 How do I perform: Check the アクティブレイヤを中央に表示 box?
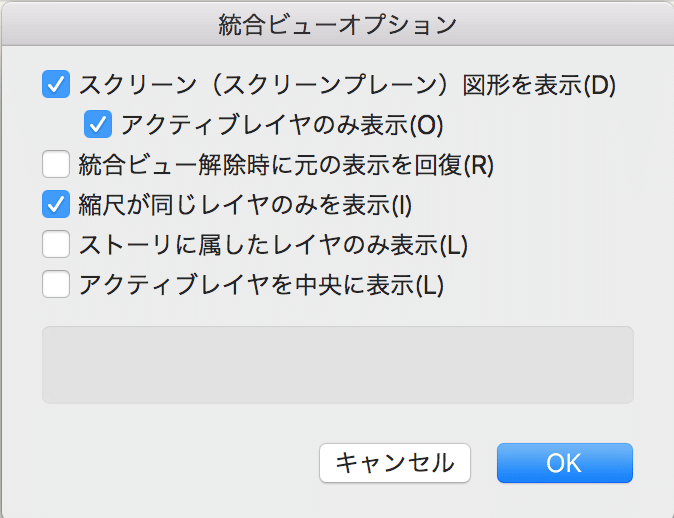coord(56,285)
